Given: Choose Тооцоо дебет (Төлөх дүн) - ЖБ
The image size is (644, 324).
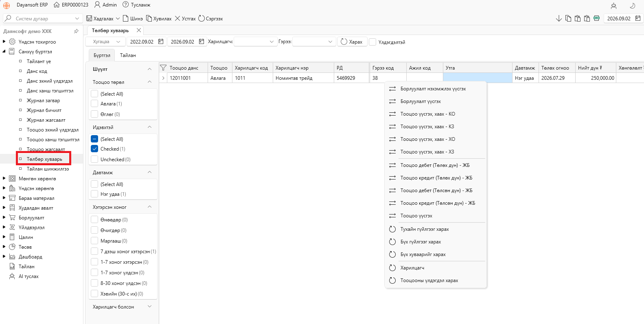Looking at the screenshot, I should point(436,165).
